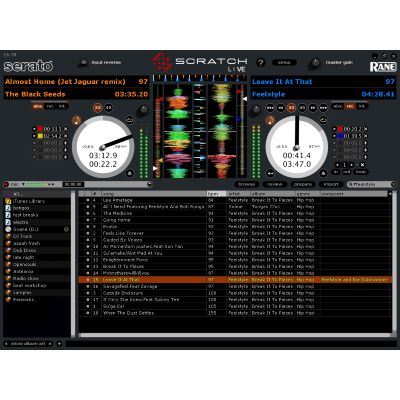Toggle the loop button on right deck
The height and width of the screenshot is (400, 400).
[360, 172]
